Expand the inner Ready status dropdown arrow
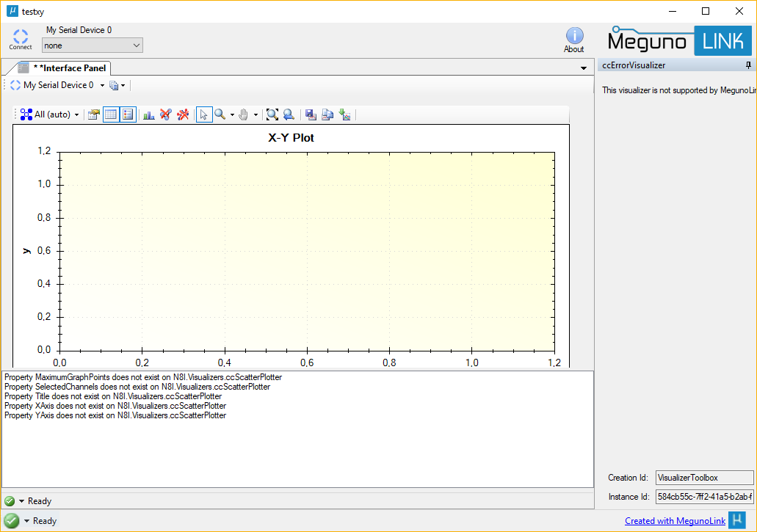 tap(22, 501)
